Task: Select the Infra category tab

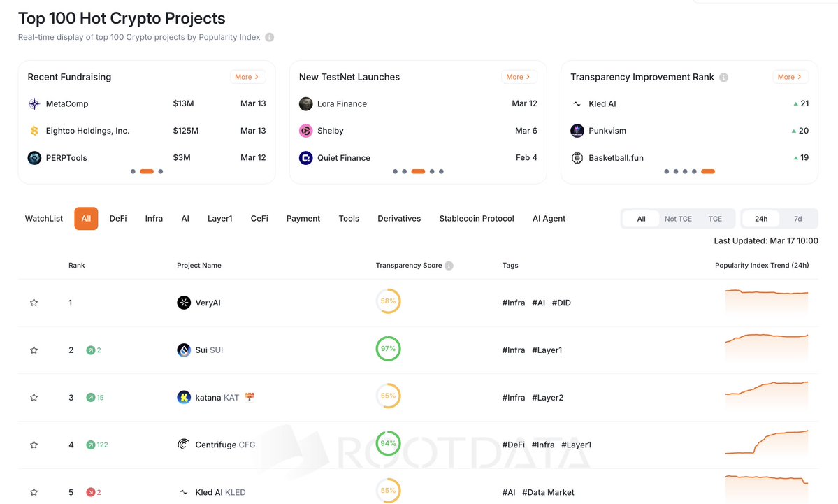Action: pyautogui.click(x=154, y=219)
